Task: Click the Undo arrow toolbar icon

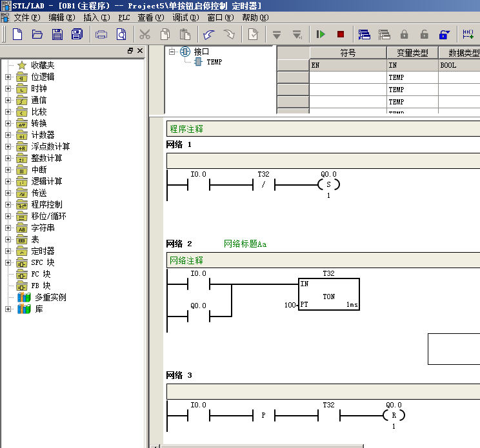Action: click(x=209, y=34)
